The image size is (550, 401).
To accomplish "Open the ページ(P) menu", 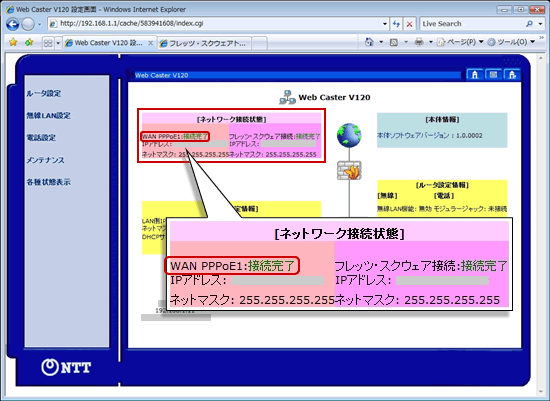I will tap(460, 42).
